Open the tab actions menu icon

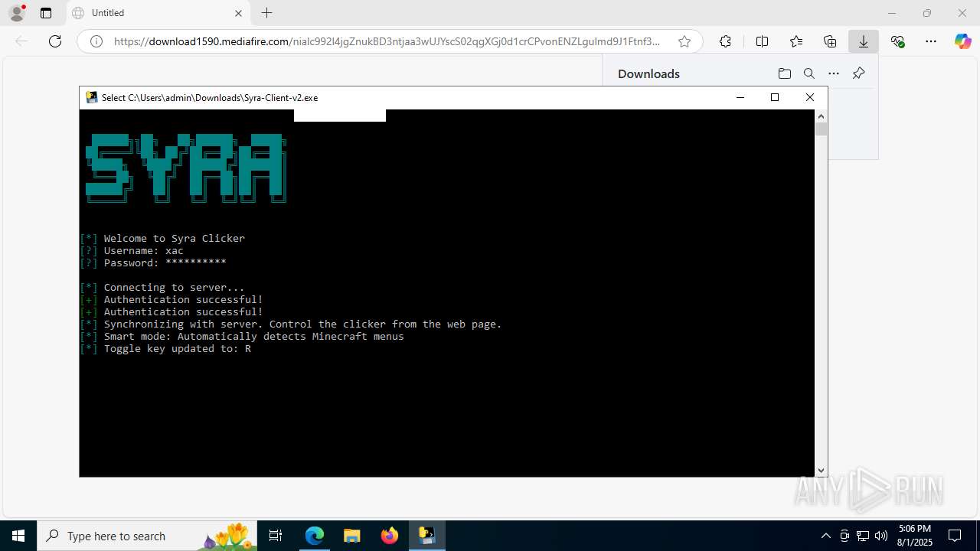tap(46, 13)
